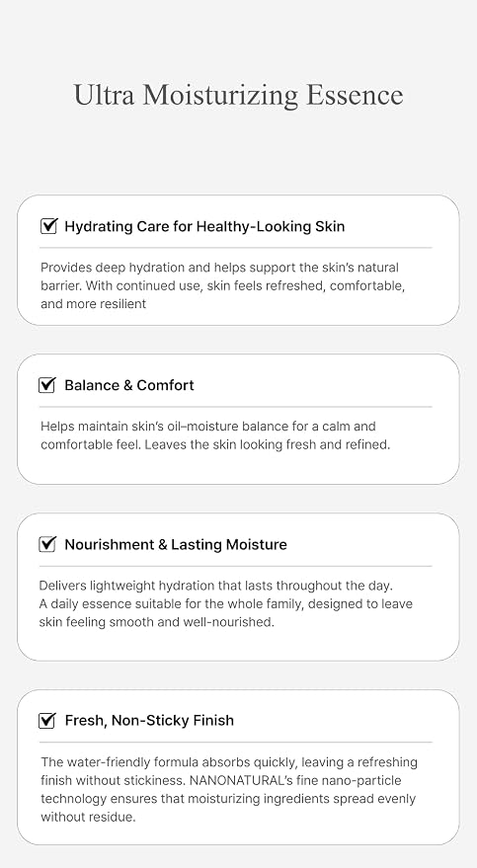Click the final line without residue.
Image resolution: width=477 pixels, height=868 pixels.
[88, 817]
